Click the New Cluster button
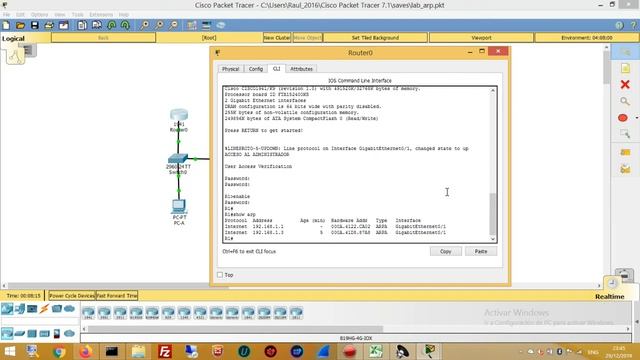The image size is (640, 360). coord(277,38)
